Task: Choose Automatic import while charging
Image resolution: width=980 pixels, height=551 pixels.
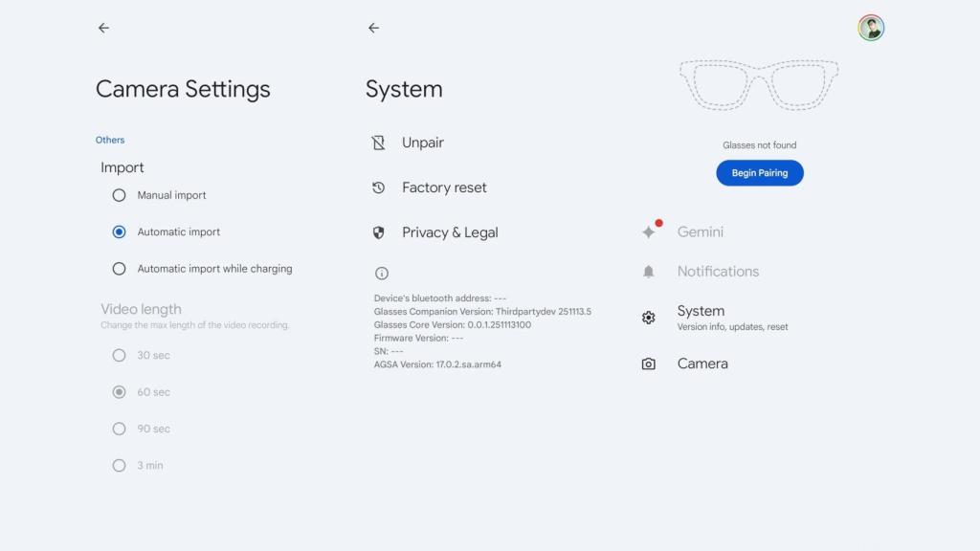Action: (119, 269)
